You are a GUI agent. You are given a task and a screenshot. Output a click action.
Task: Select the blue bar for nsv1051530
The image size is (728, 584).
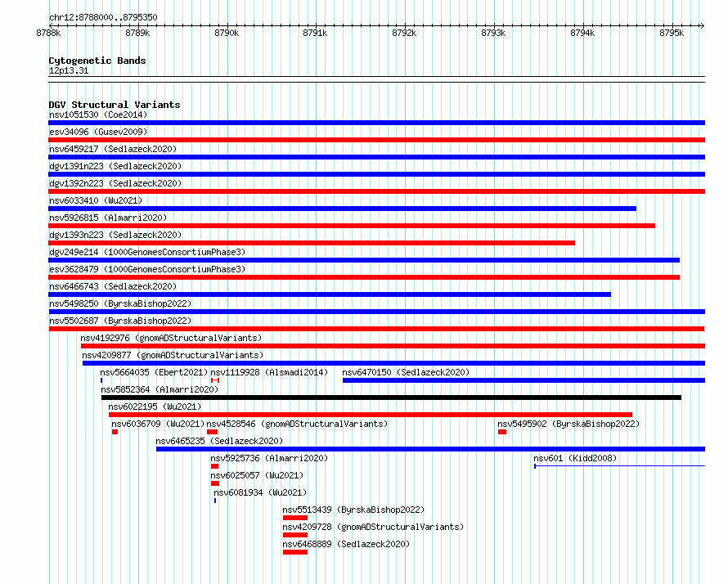[x=376, y=123]
